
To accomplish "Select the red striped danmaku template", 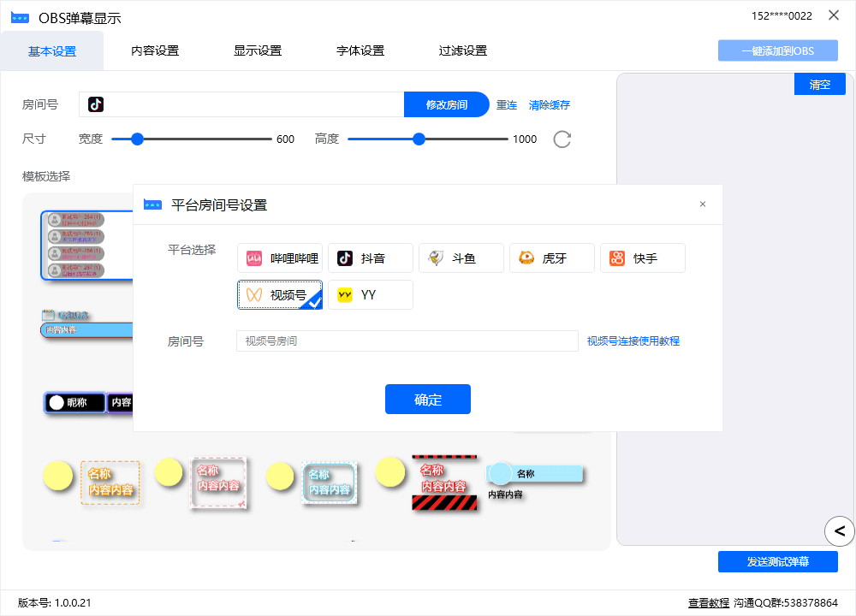I will [x=443, y=483].
